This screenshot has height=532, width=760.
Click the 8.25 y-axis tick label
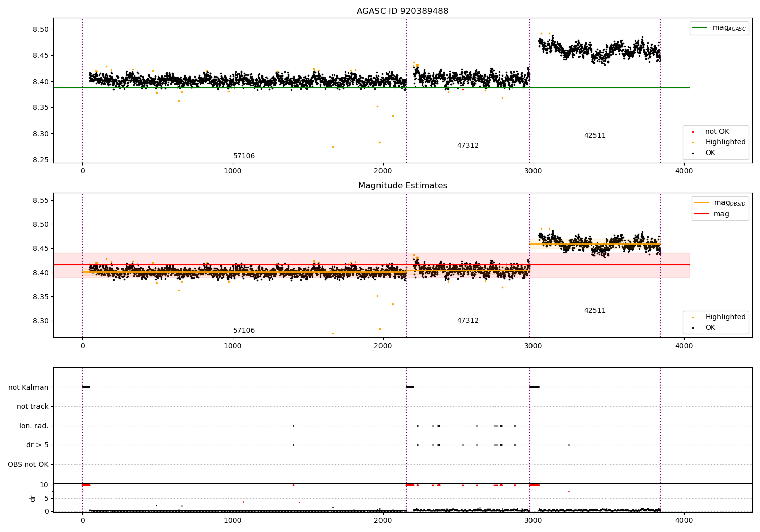pos(41,160)
